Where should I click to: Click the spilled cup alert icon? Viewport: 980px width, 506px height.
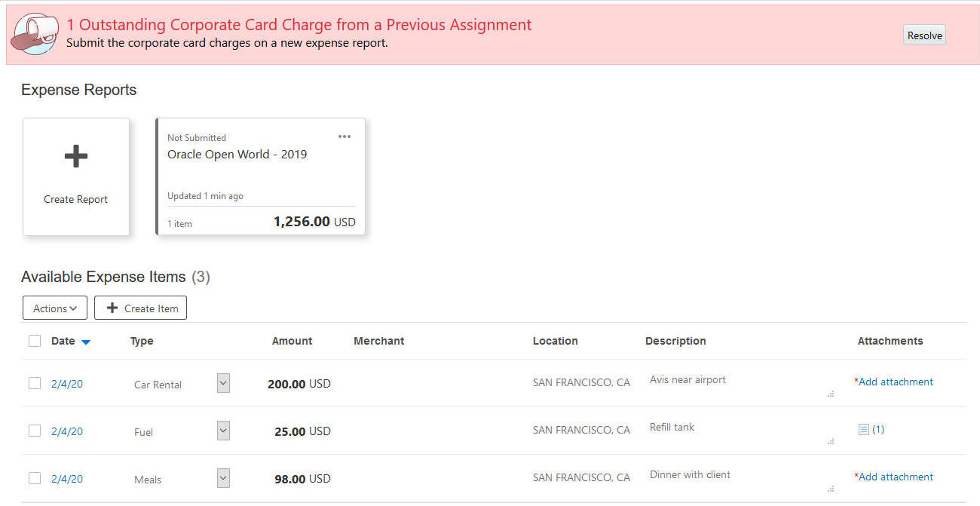click(35, 33)
